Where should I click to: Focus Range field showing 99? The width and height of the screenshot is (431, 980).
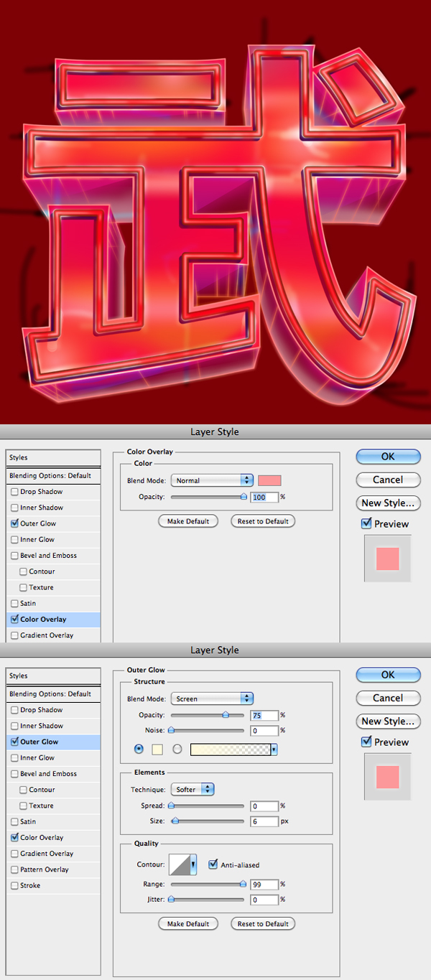tap(264, 885)
